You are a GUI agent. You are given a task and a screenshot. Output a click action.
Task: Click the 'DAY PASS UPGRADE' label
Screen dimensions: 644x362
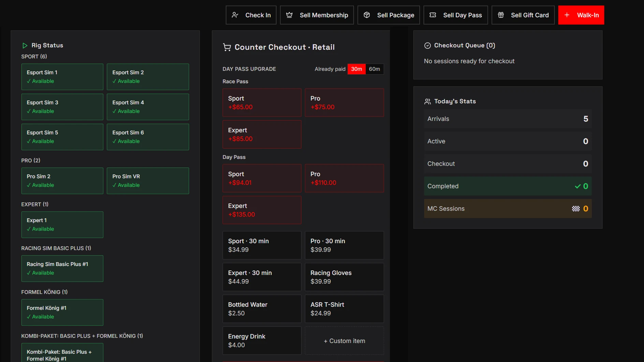249,69
